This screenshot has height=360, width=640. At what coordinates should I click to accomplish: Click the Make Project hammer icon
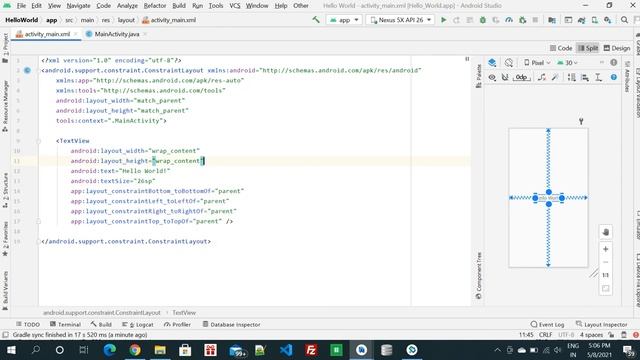click(316, 20)
